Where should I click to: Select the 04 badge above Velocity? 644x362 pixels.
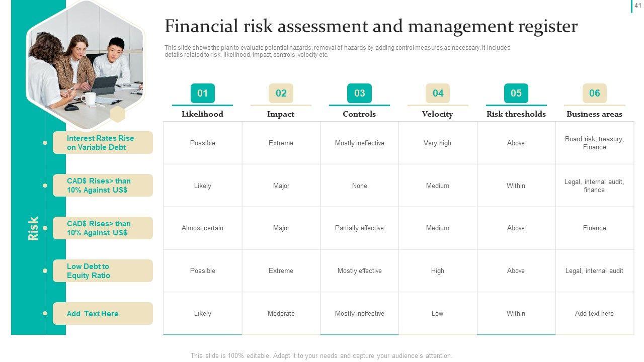(x=438, y=93)
